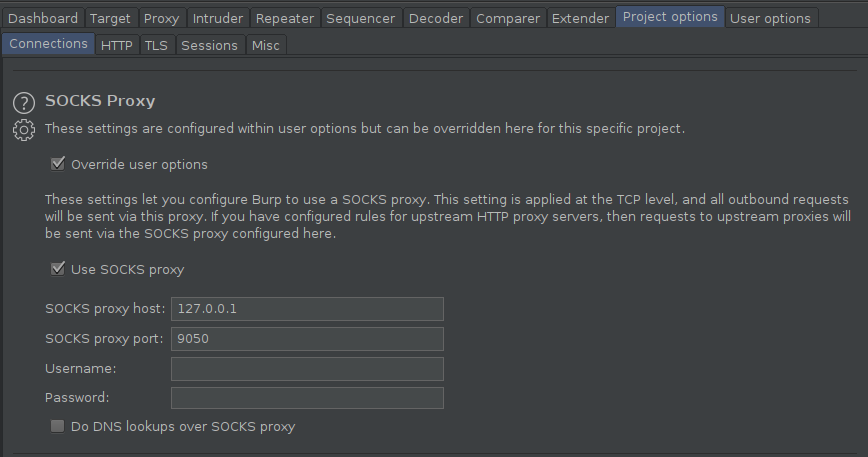The height and width of the screenshot is (457, 868).
Task: Click the 'SOCKS proxy host:' label
Action: [x=105, y=309]
